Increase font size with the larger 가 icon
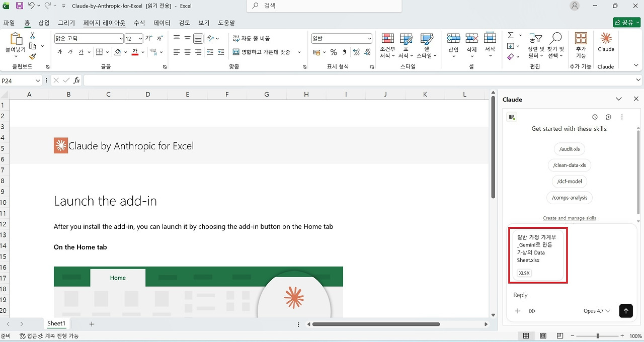This screenshot has width=644, height=342. coord(148,38)
